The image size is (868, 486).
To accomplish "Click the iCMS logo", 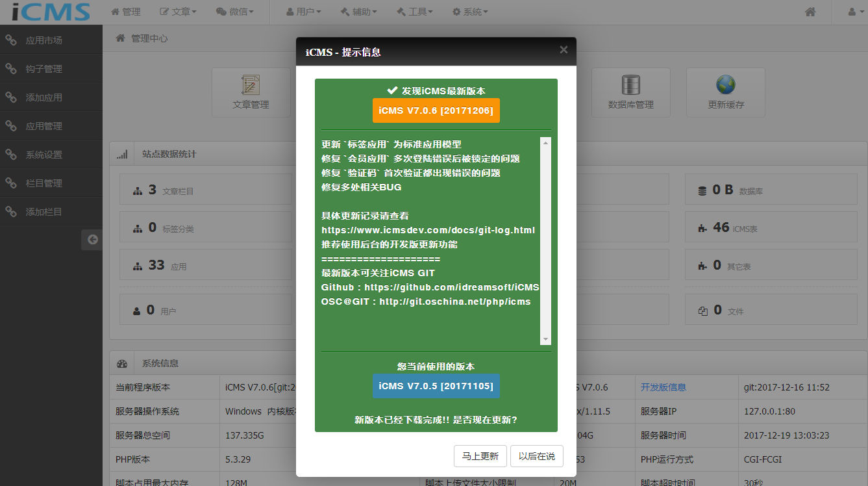I will pyautogui.click(x=51, y=12).
